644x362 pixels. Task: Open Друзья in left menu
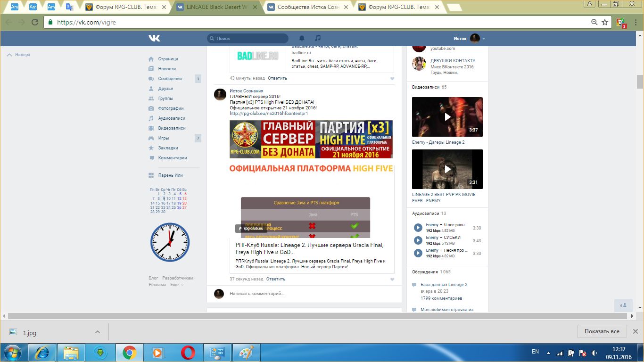pyautogui.click(x=165, y=89)
